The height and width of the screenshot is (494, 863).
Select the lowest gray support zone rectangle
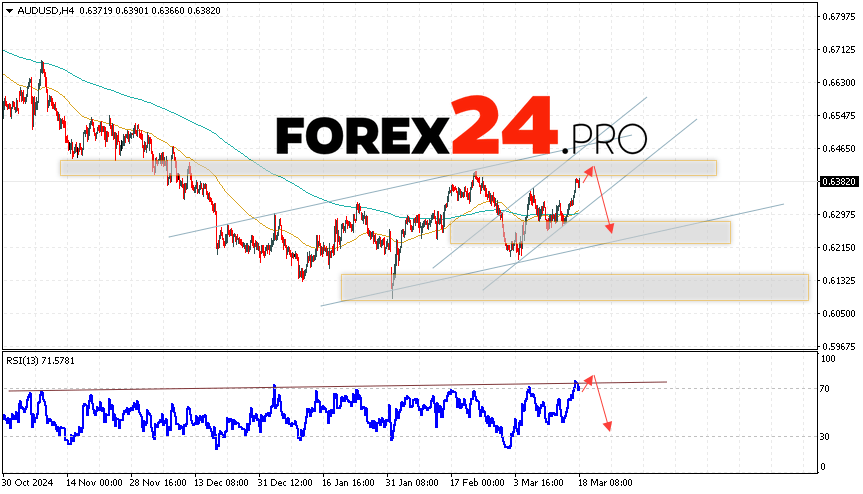(574, 287)
